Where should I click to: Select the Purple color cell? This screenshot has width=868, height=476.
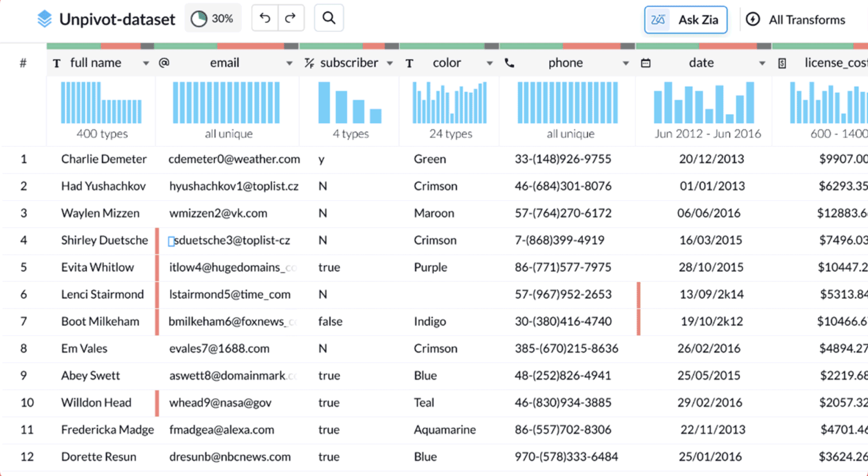(x=430, y=267)
